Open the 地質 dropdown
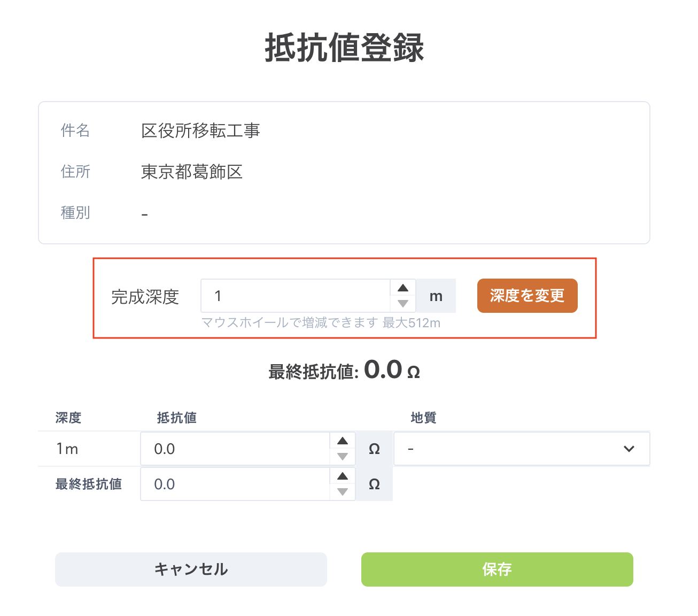The width and height of the screenshot is (698, 616). pos(513,449)
